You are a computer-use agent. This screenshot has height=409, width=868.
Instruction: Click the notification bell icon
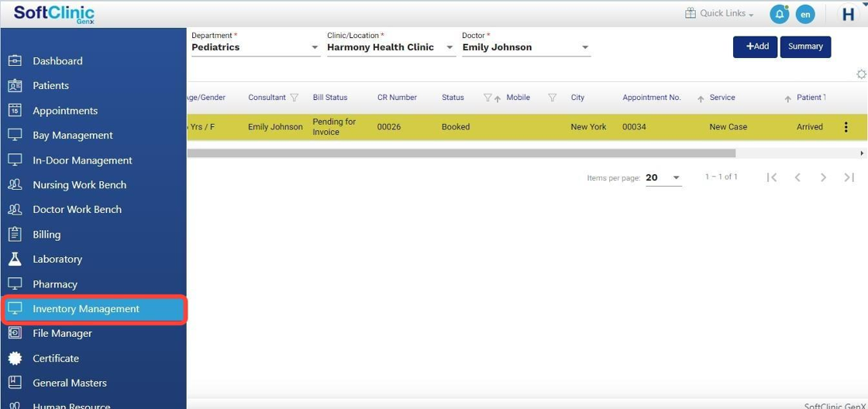click(779, 14)
